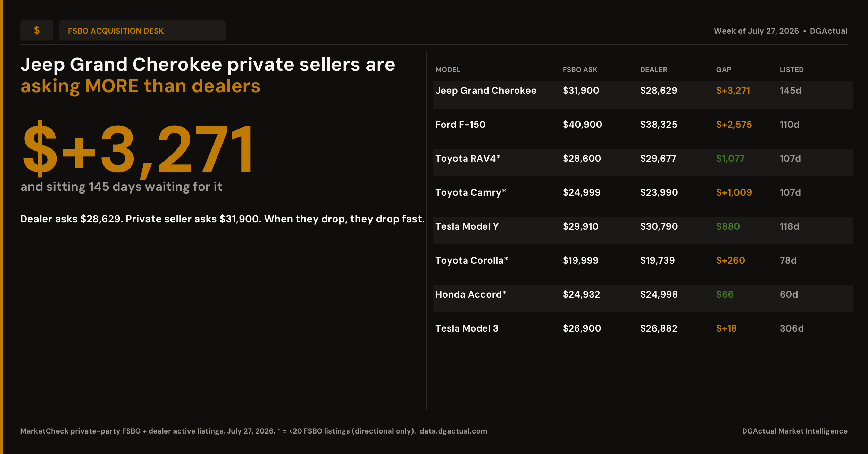Open the Toyota RAV4 row
This screenshot has width=868, height=454.
click(x=643, y=163)
